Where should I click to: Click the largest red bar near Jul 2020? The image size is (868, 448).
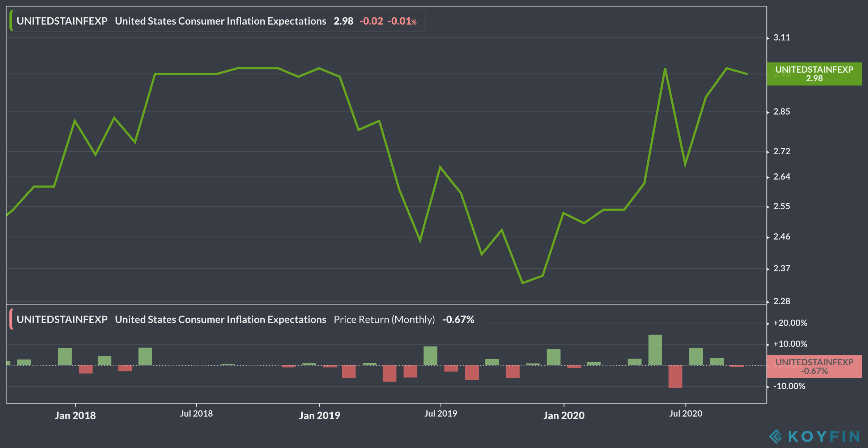(675, 376)
